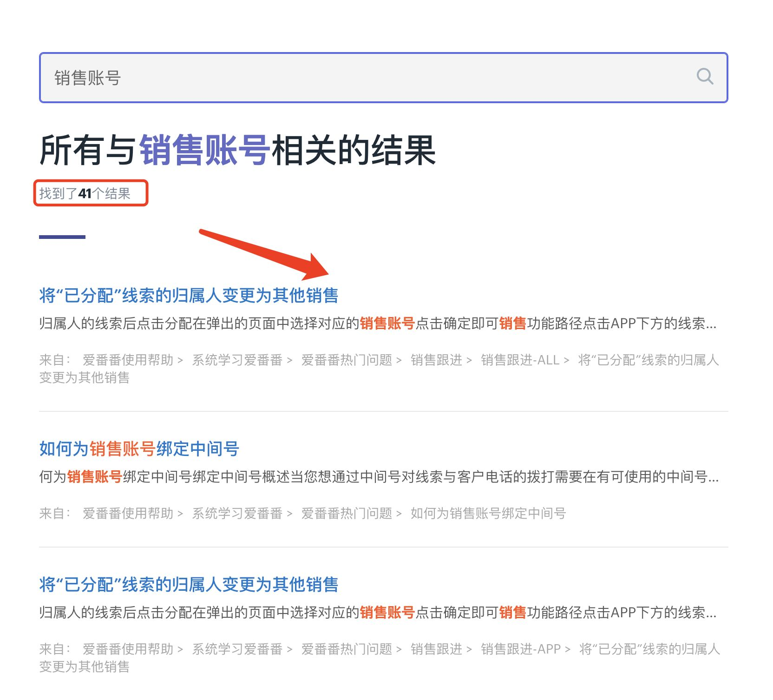The image size is (773, 700).
Task: Click the magnifier search icon
Action: [705, 77]
